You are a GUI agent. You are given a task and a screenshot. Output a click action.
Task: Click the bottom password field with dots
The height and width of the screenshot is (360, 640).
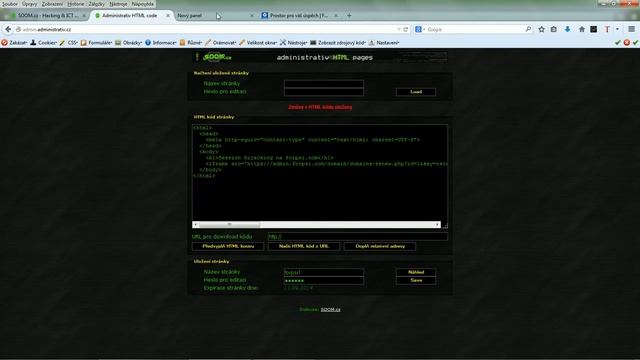(324, 280)
